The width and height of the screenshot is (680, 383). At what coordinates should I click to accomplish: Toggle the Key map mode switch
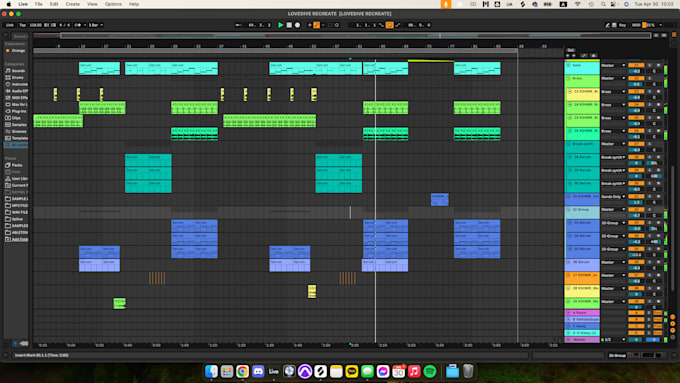tap(622, 25)
